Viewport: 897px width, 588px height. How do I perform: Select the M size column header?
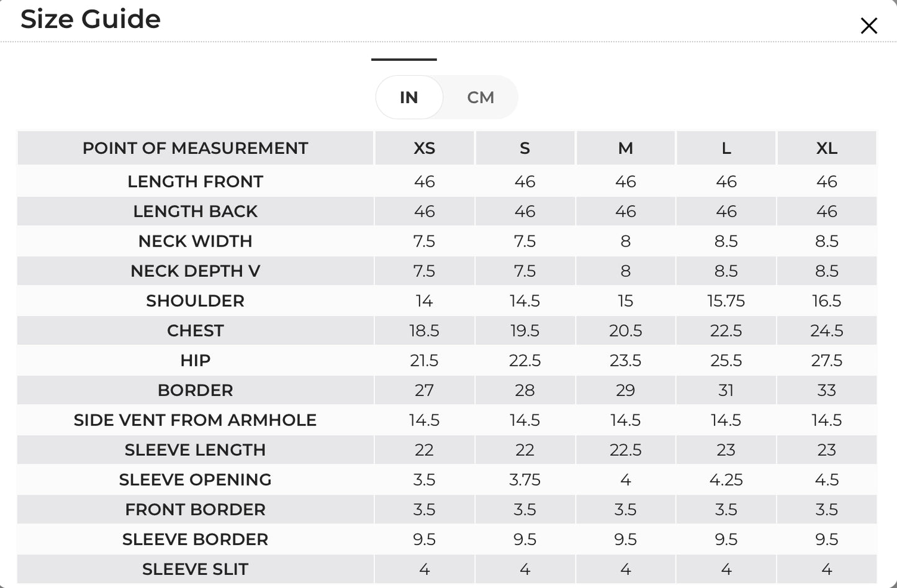point(626,148)
